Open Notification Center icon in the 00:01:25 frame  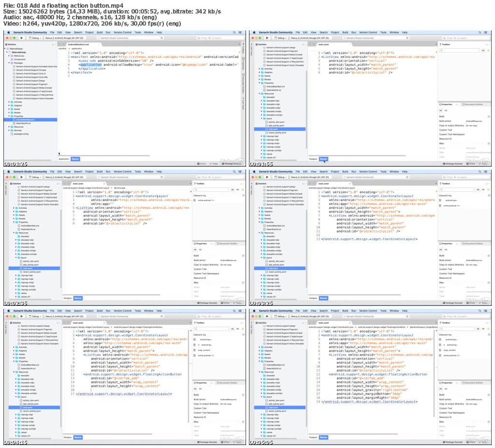point(240,32)
